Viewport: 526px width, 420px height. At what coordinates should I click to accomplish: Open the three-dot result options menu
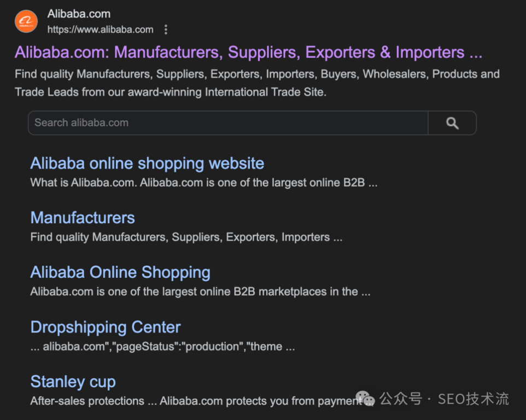click(x=166, y=30)
